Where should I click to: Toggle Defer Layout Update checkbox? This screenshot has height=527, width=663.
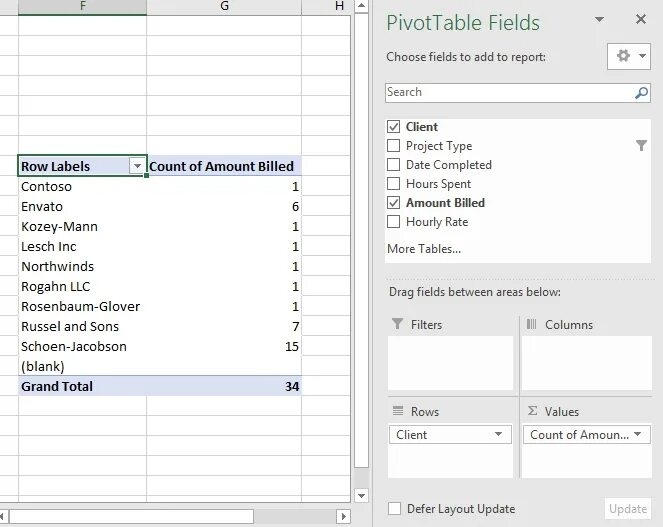pyautogui.click(x=395, y=509)
